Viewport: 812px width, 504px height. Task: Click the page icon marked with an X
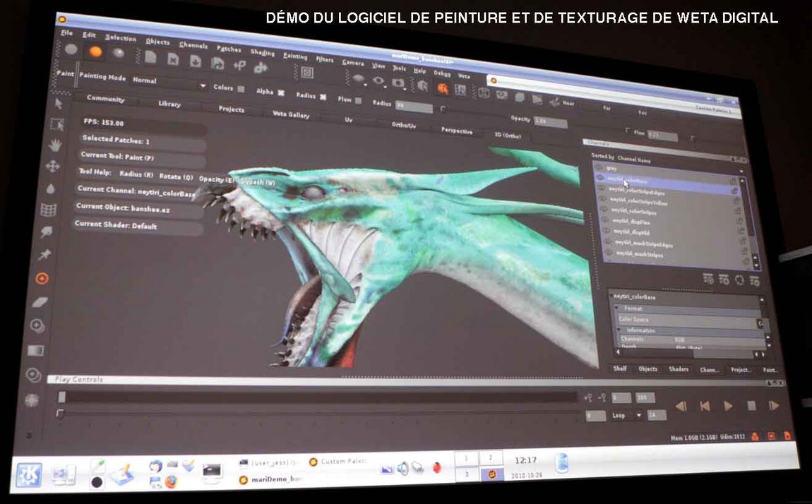click(173, 59)
